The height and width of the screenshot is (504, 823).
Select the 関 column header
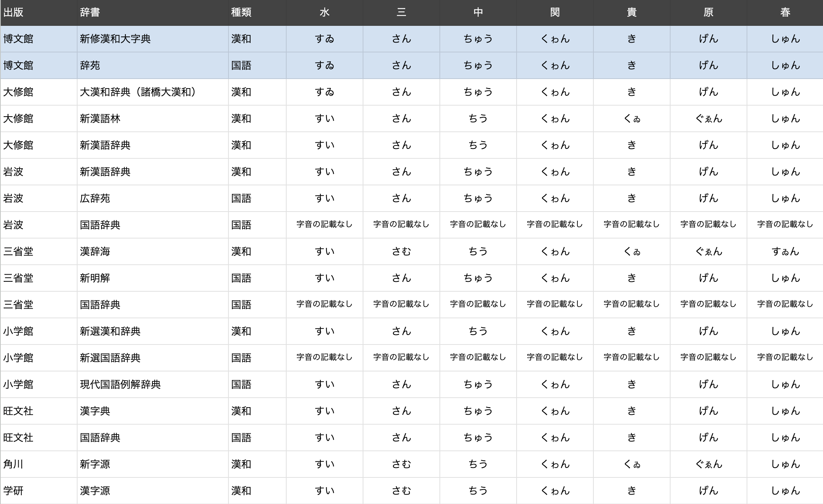(x=555, y=13)
